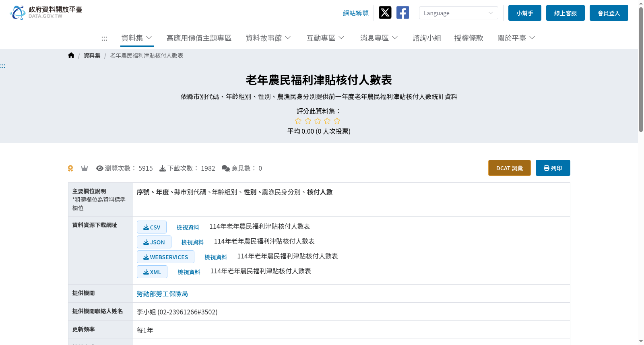Open the Facebook social icon

(402, 13)
